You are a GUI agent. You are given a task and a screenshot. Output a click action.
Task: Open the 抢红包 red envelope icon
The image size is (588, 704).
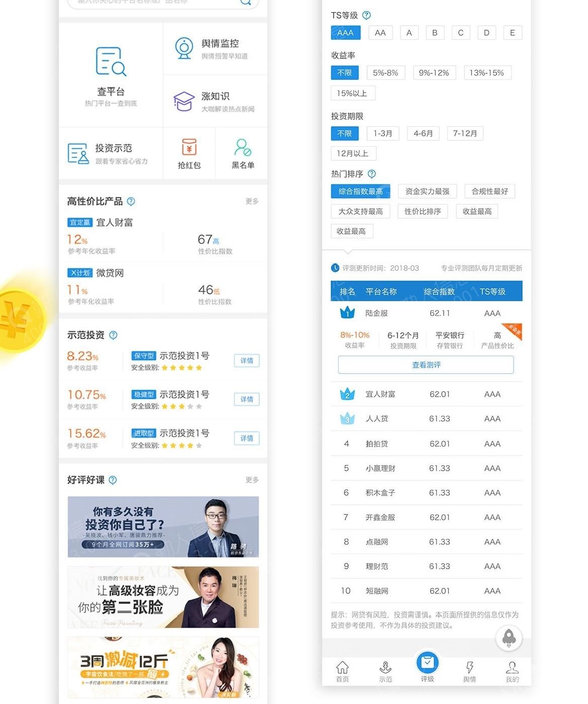click(189, 147)
